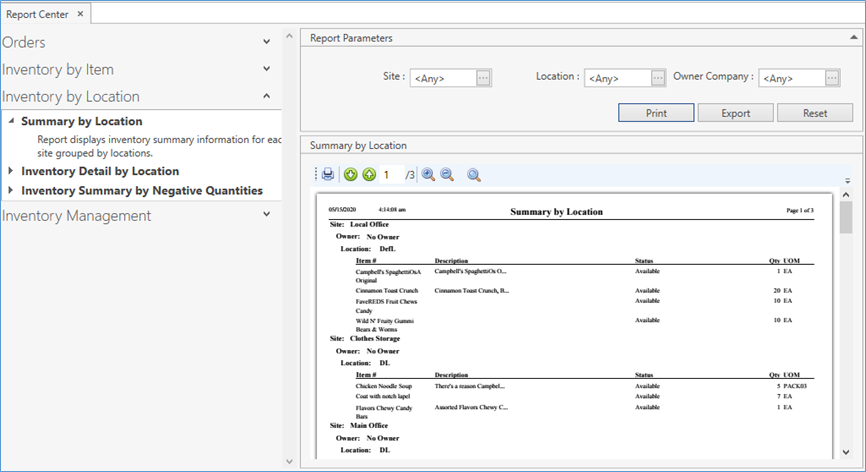The width and height of the screenshot is (866, 472).
Task: Select Inventory Summary by Negative Quantities report
Action: pyautogui.click(x=141, y=190)
